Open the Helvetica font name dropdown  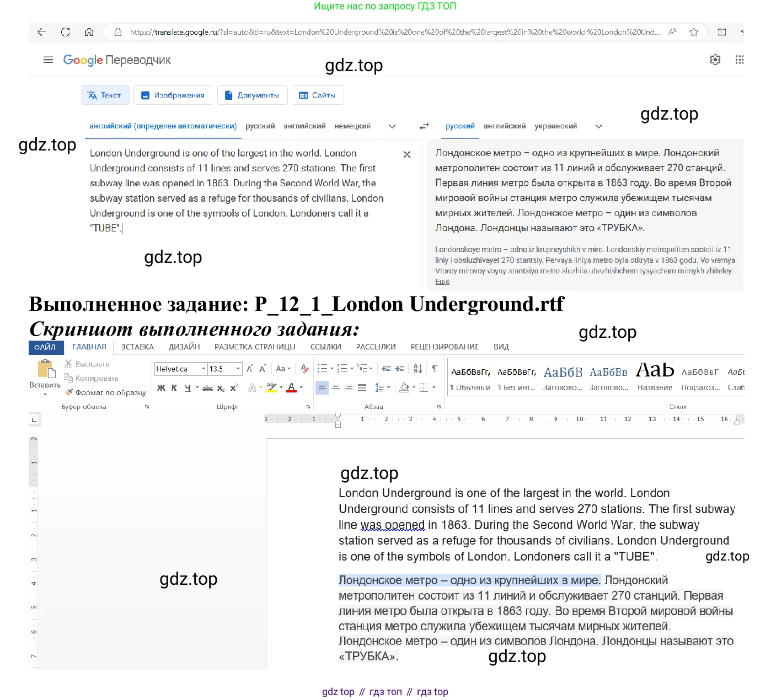204,369
